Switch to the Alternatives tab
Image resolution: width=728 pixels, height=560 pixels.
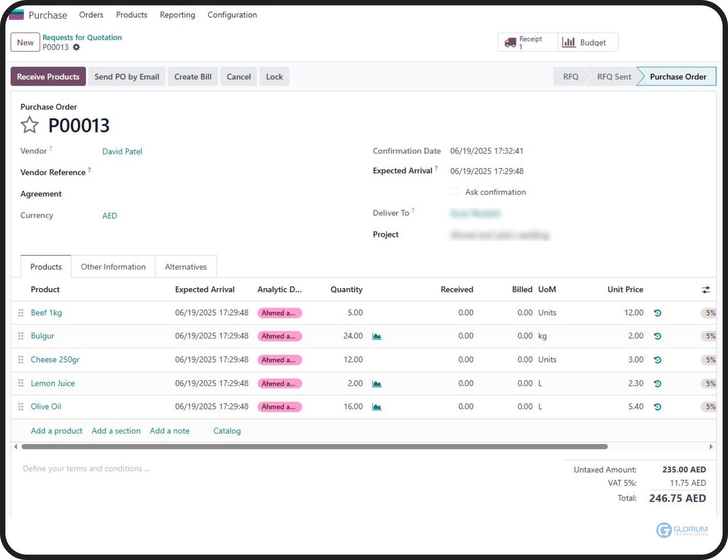(x=186, y=267)
